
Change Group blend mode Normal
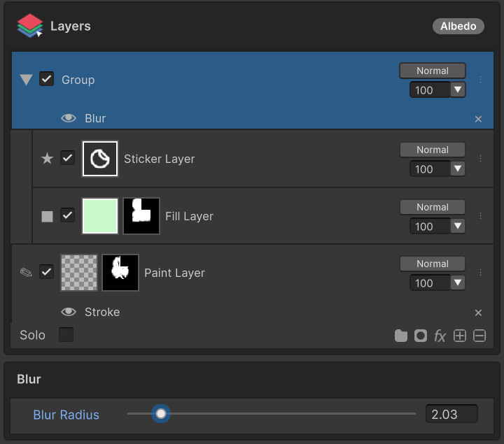(433, 71)
